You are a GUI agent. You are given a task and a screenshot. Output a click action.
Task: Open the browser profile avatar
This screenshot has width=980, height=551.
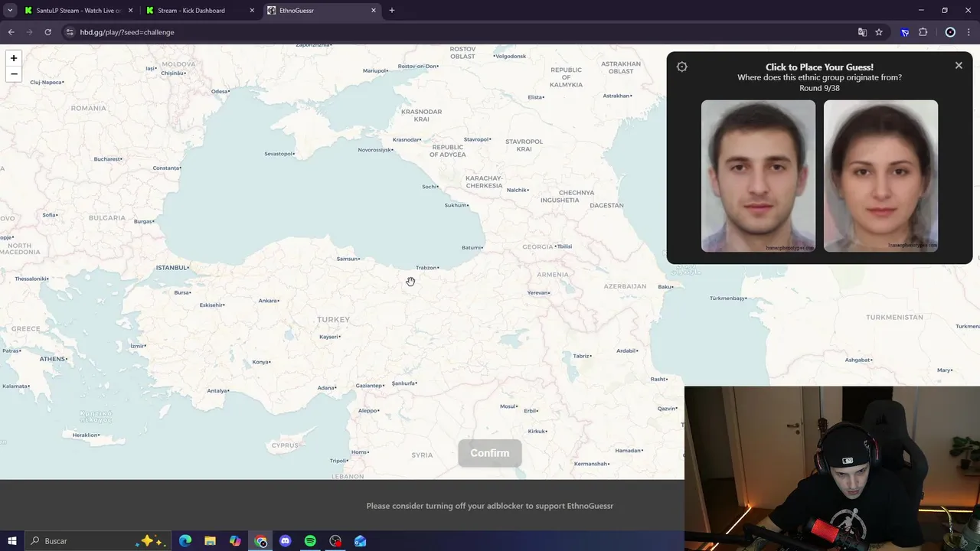point(950,32)
